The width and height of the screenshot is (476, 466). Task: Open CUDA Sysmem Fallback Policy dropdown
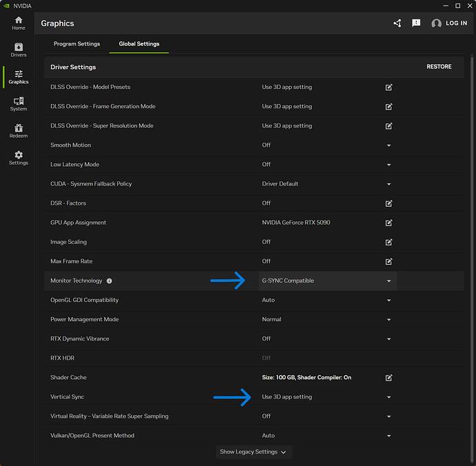[x=388, y=184]
